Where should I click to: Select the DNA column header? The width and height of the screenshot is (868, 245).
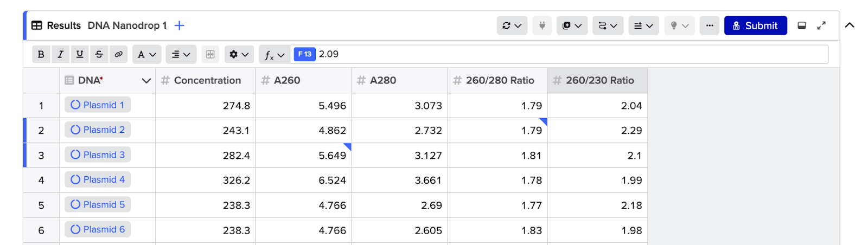[107, 80]
